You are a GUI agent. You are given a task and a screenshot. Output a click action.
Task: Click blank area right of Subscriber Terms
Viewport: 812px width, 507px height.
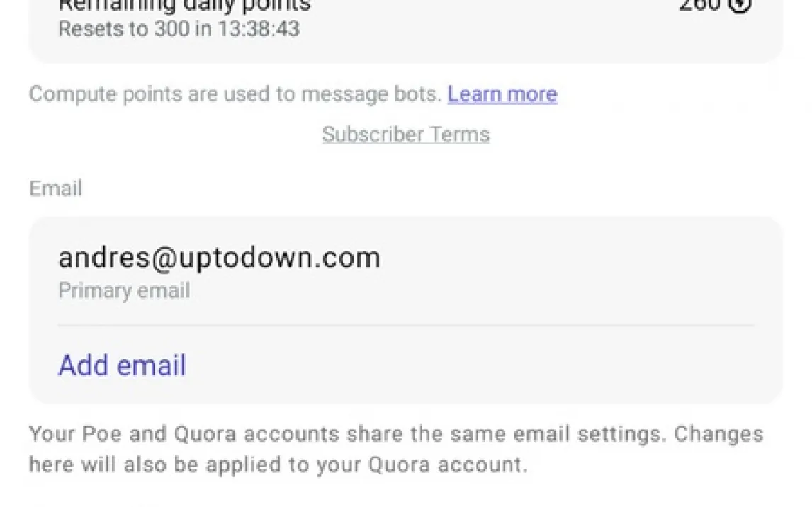[x=638, y=135]
